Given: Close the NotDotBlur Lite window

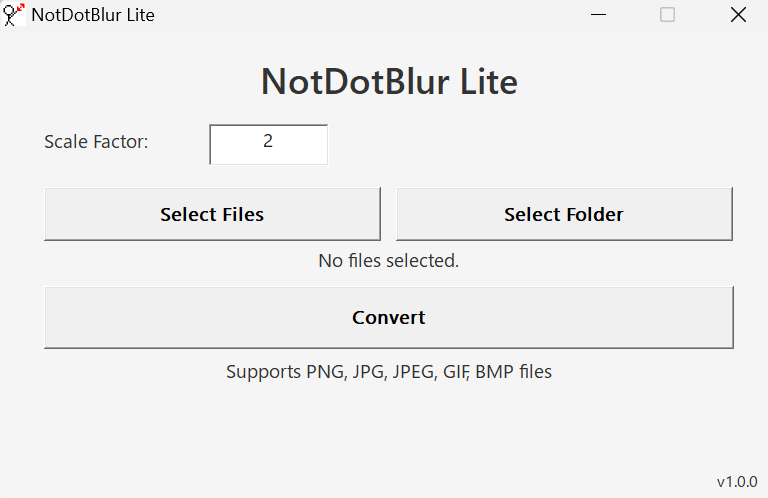Looking at the screenshot, I should click(x=738, y=15).
